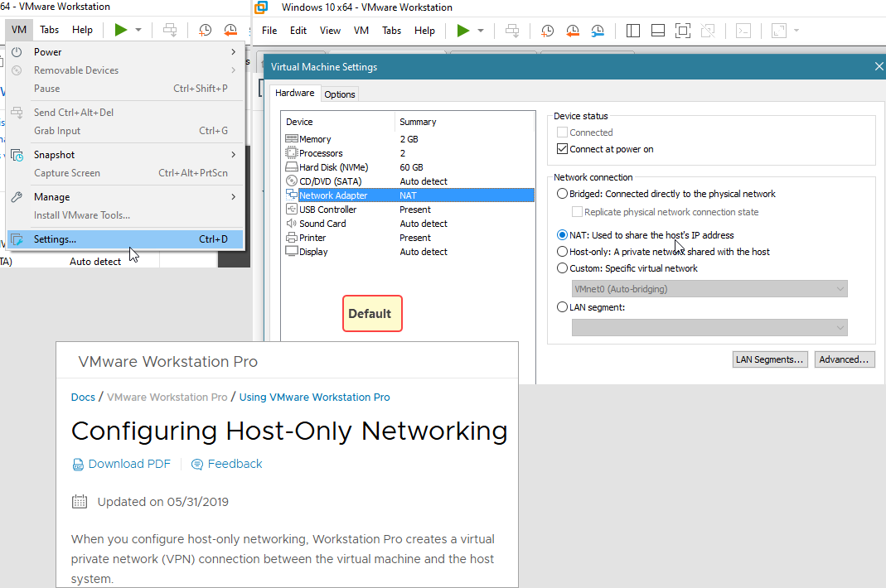
Task: Select the Display device
Action: tap(408, 252)
